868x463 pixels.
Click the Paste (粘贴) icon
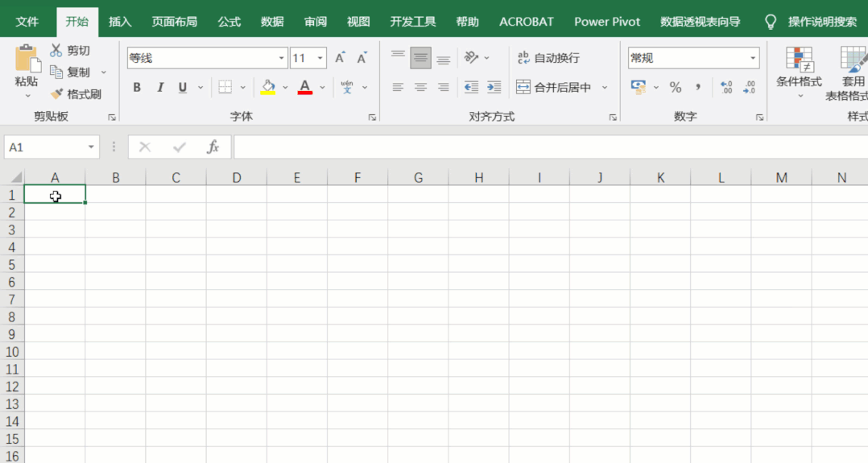click(27, 58)
